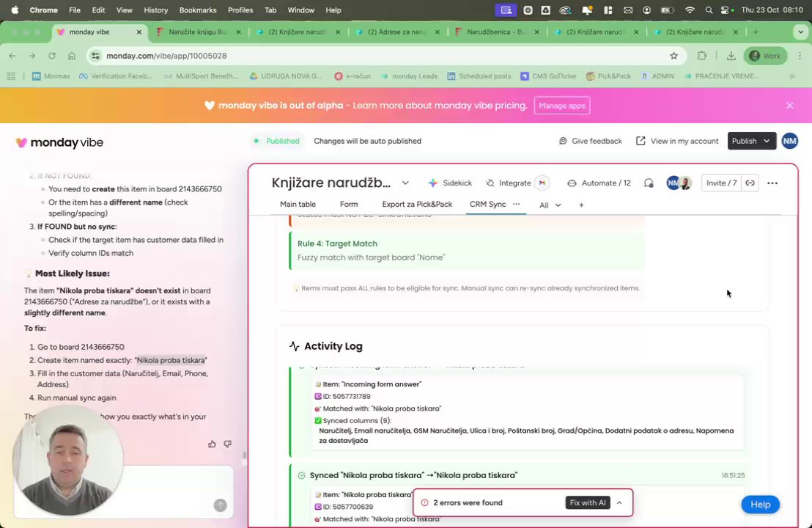The width and height of the screenshot is (812, 528).
Task: Open the board discussion chat icon
Action: (x=649, y=183)
